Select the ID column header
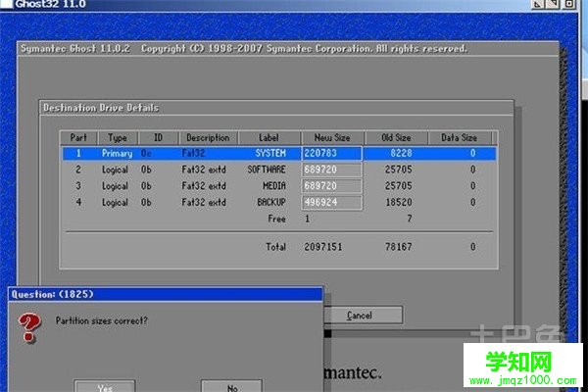Screen dimensions: 588x392 click(x=158, y=137)
